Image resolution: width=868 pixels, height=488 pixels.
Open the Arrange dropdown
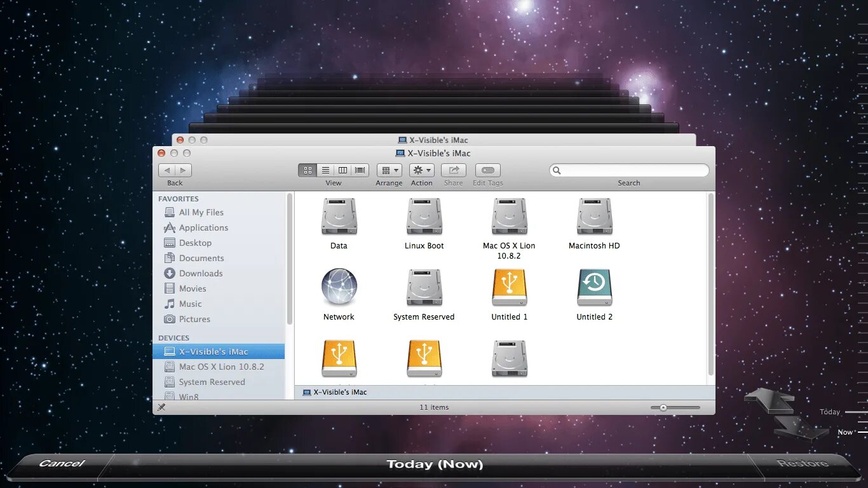389,170
